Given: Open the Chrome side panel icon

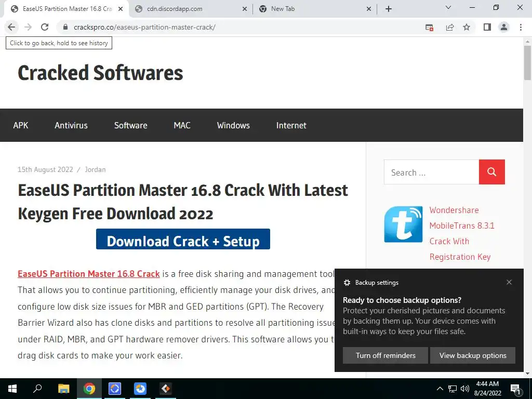Looking at the screenshot, I should point(487,27).
